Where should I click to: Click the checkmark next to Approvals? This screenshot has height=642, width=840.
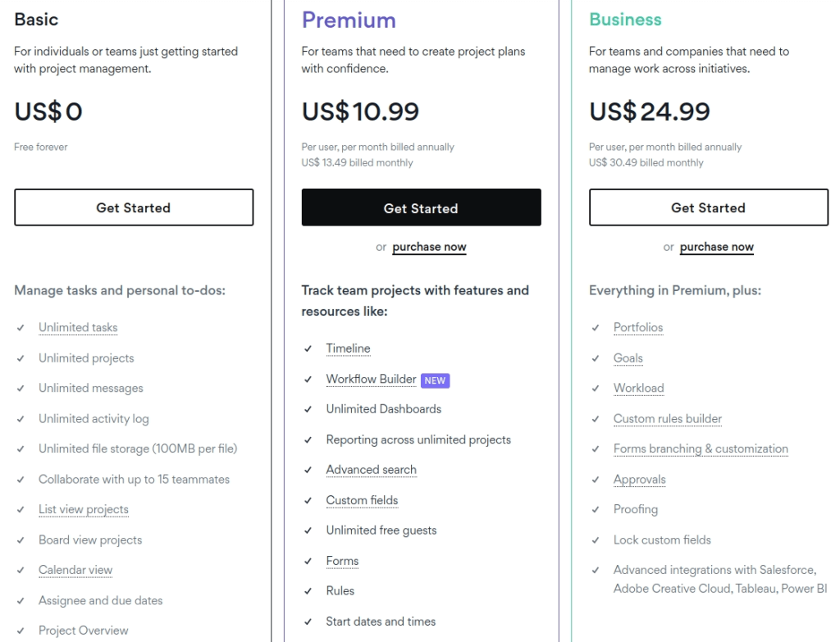point(596,479)
